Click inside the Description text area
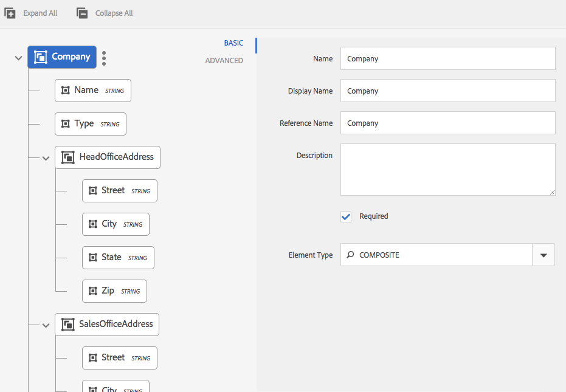The width and height of the screenshot is (566, 392). pos(447,170)
